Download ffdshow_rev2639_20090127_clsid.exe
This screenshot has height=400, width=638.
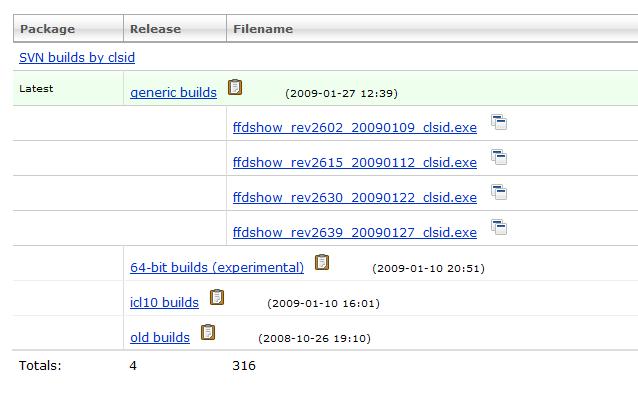(355, 233)
